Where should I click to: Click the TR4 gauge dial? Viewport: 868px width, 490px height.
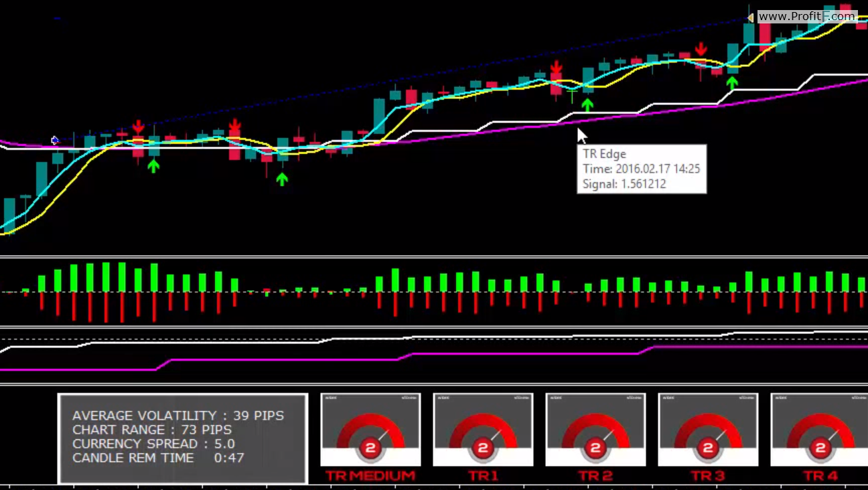(x=819, y=430)
